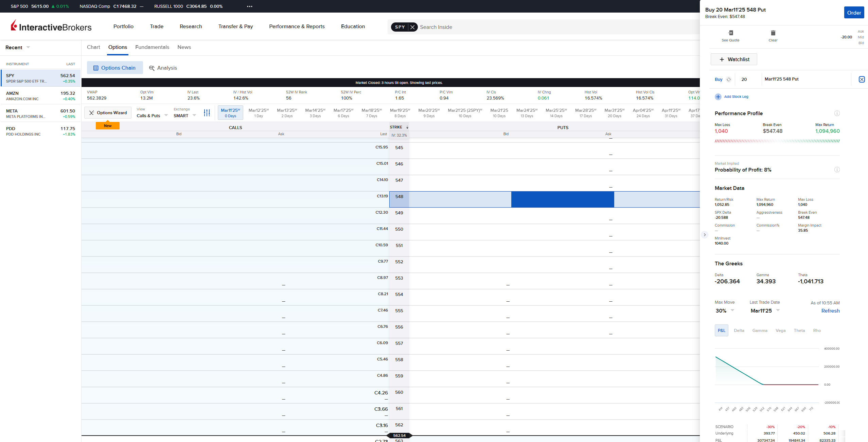Image resolution: width=868 pixels, height=442 pixels.
Task: Select the Theta chart tab
Action: pyautogui.click(x=799, y=331)
